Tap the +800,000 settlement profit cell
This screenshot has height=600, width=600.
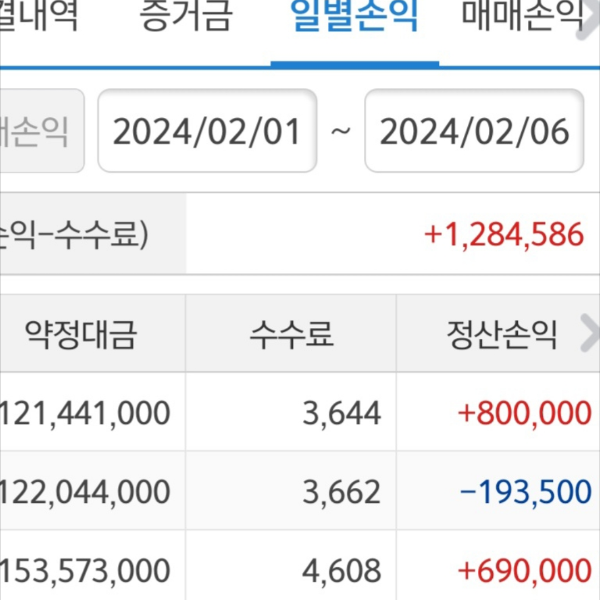[x=524, y=411]
